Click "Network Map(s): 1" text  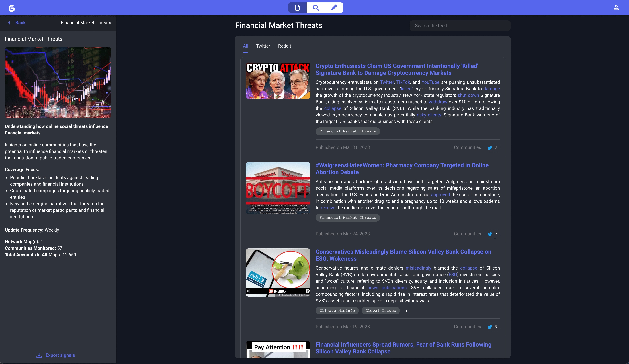coord(24,242)
